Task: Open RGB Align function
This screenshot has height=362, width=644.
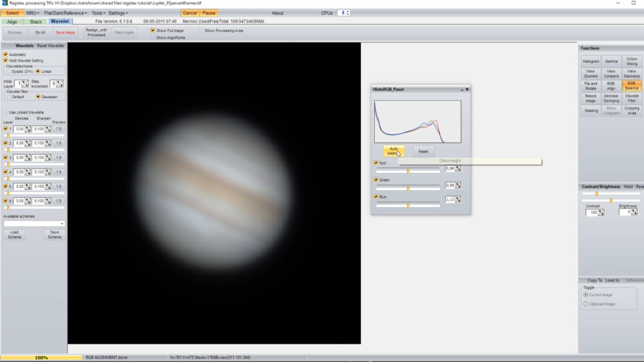Action: [611, 85]
